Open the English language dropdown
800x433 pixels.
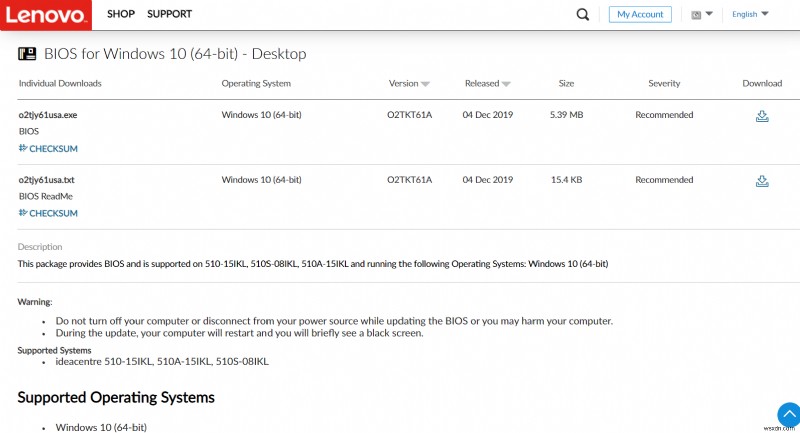[750, 14]
